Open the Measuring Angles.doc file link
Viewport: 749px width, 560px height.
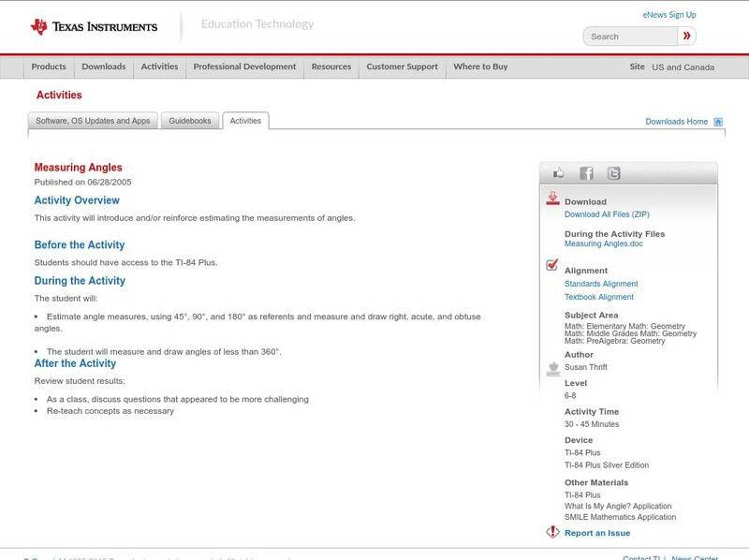point(603,243)
